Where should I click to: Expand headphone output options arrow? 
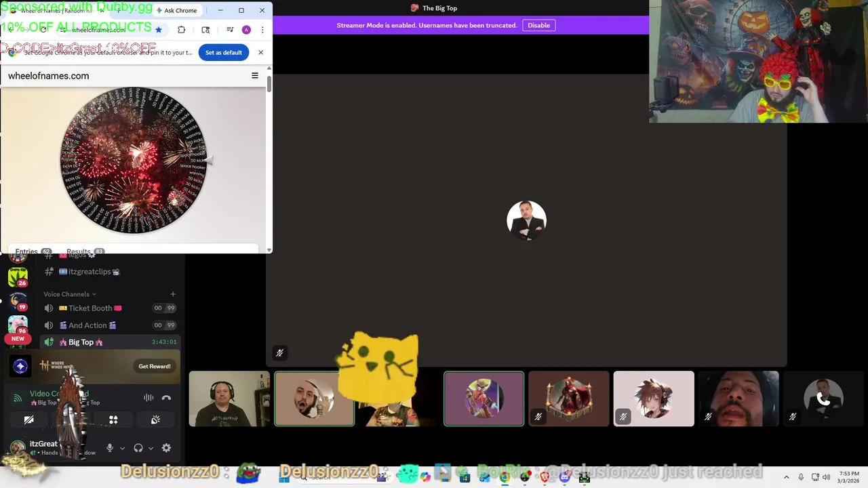coord(151,448)
